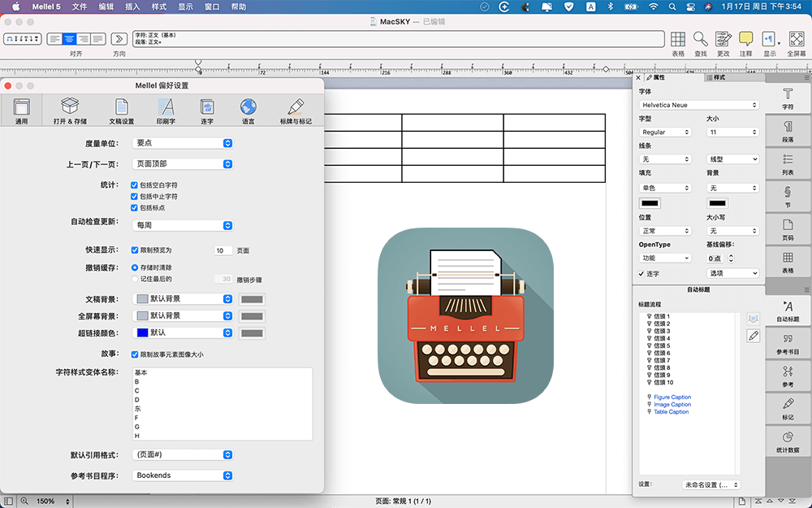Click the 表格 toolbar icon

678,39
